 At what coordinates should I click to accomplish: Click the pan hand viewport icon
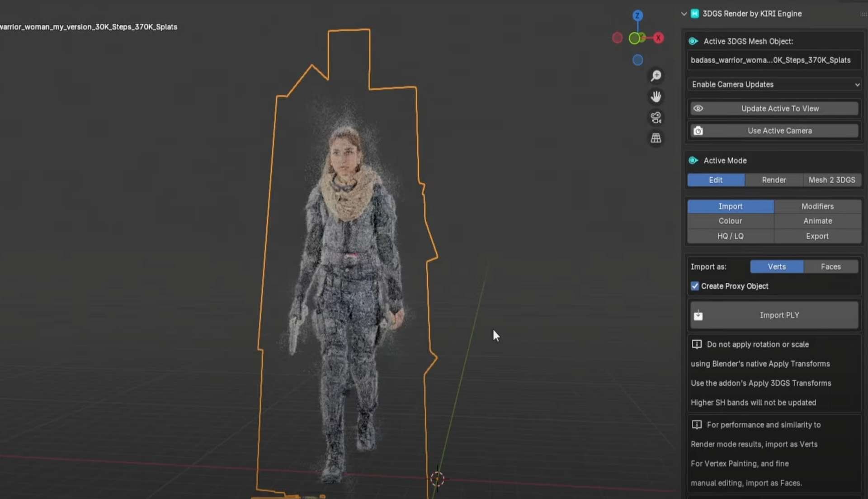click(656, 96)
